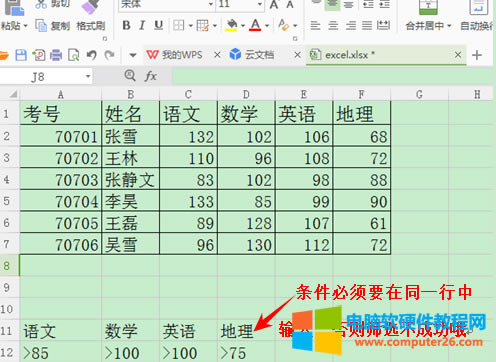Close the excel.xlsx tab

coord(458,54)
